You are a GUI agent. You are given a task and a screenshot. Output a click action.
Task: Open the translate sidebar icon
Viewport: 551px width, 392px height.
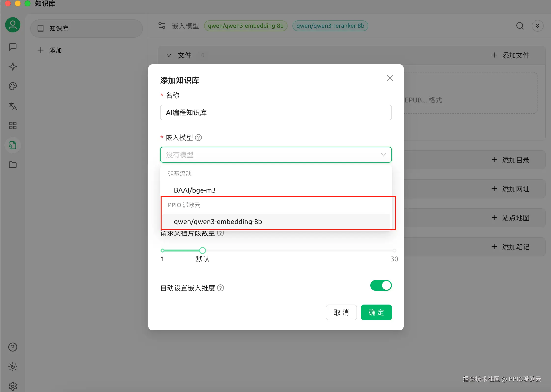[x=13, y=106]
